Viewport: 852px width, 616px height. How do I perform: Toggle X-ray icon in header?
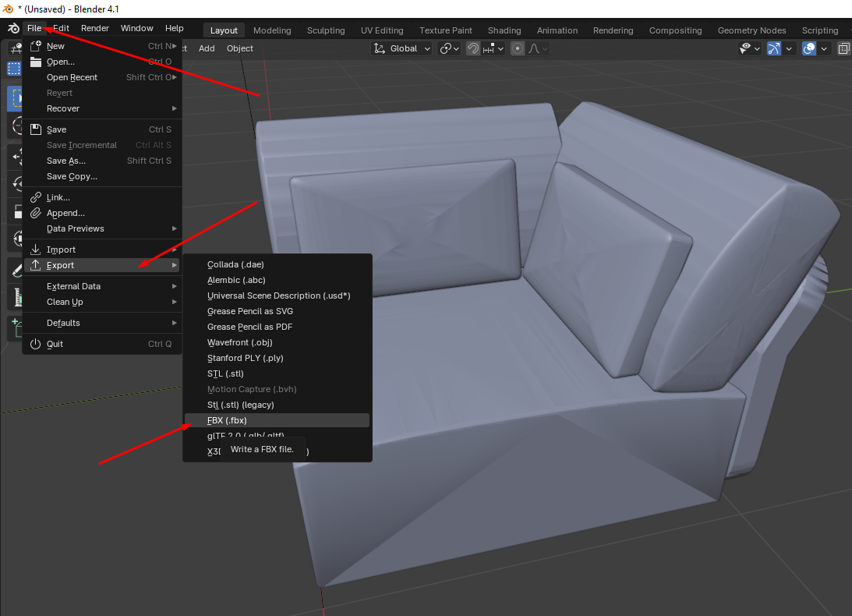843,48
